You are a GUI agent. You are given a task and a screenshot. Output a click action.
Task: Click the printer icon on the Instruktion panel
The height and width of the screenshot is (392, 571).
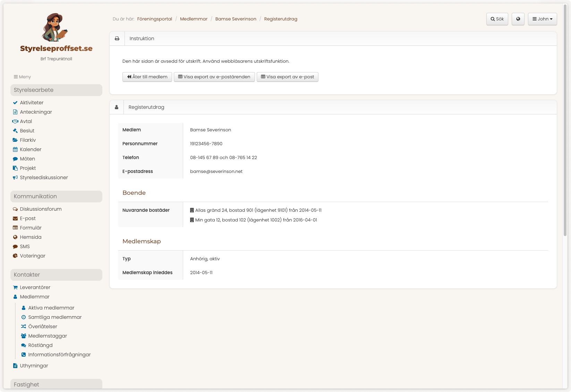coord(117,38)
